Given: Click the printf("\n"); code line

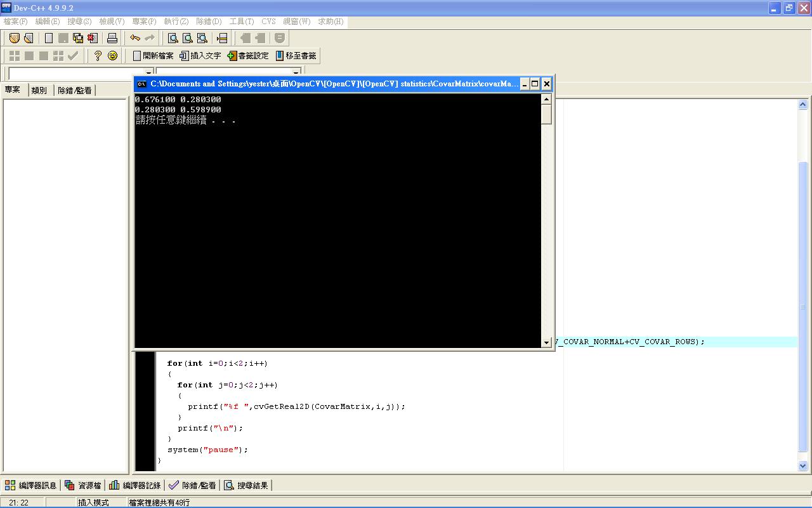Looking at the screenshot, I should point(211,428).
